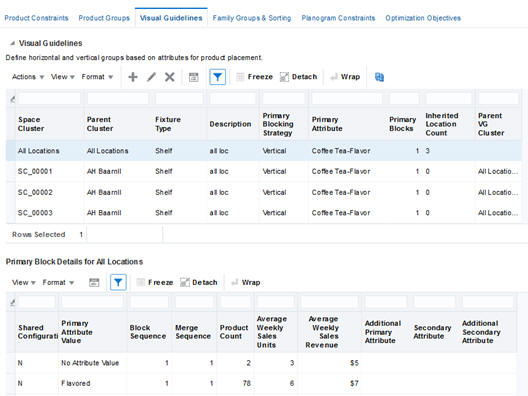
Task: Click the clear filter icon on the upper table filter row
Action: (x=12, y=99)
